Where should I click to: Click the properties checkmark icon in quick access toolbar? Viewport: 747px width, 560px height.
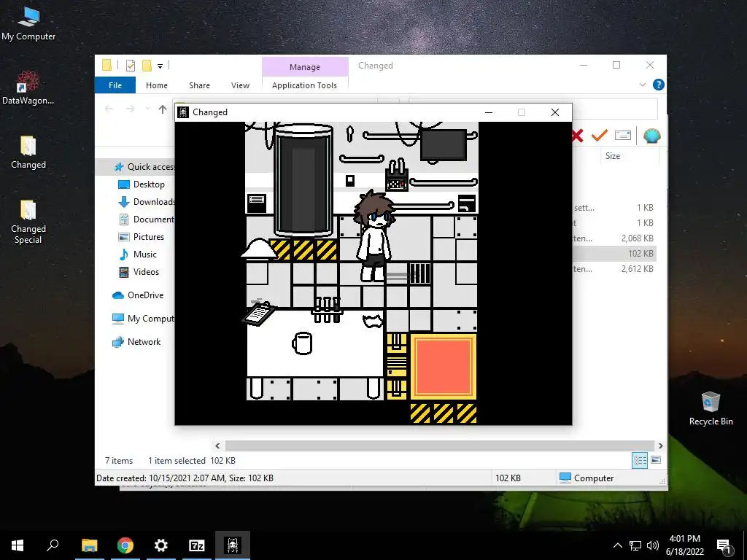(x=130, y=66)
